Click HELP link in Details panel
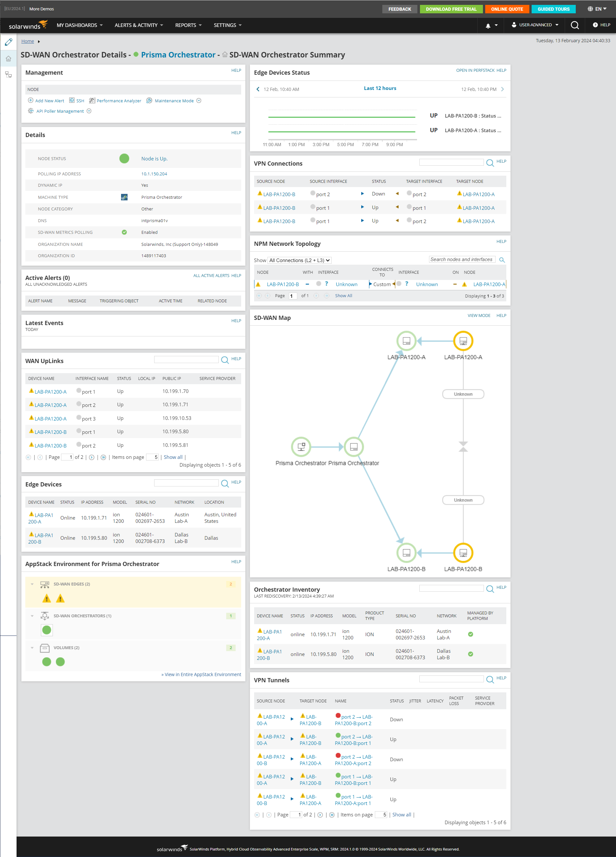Image resolution: width=616 pixels, height=857 pixels. pyautogui.click(x=236, y=132)
